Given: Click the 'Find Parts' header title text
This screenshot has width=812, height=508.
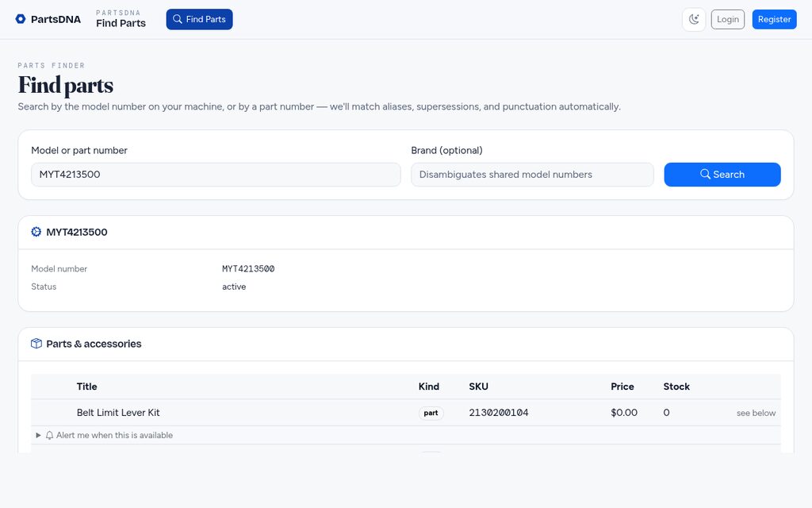Looking at the screenshot, I should [x=121, y=23].
